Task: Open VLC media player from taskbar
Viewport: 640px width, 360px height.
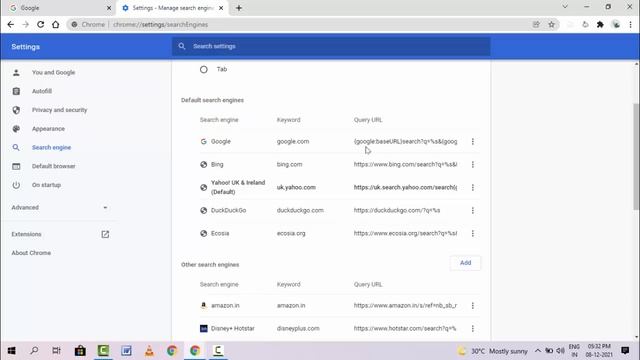Action: pyautogui.click(x=149, y=351)
